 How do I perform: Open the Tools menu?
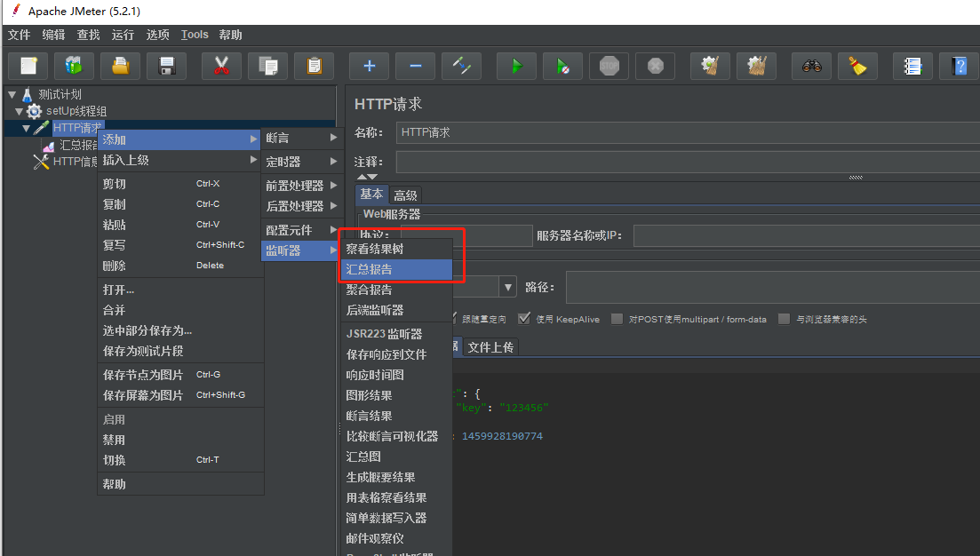(x=195, y=35)
